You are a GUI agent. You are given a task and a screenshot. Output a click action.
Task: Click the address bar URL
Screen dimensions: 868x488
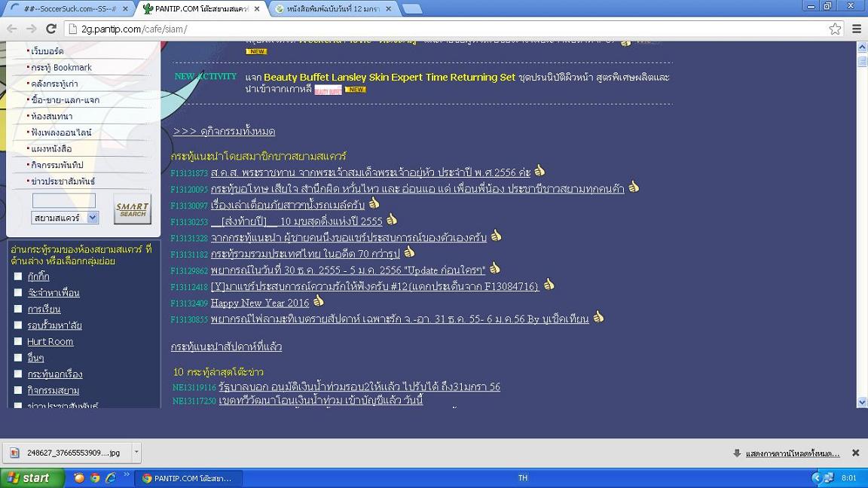point(135,29)
